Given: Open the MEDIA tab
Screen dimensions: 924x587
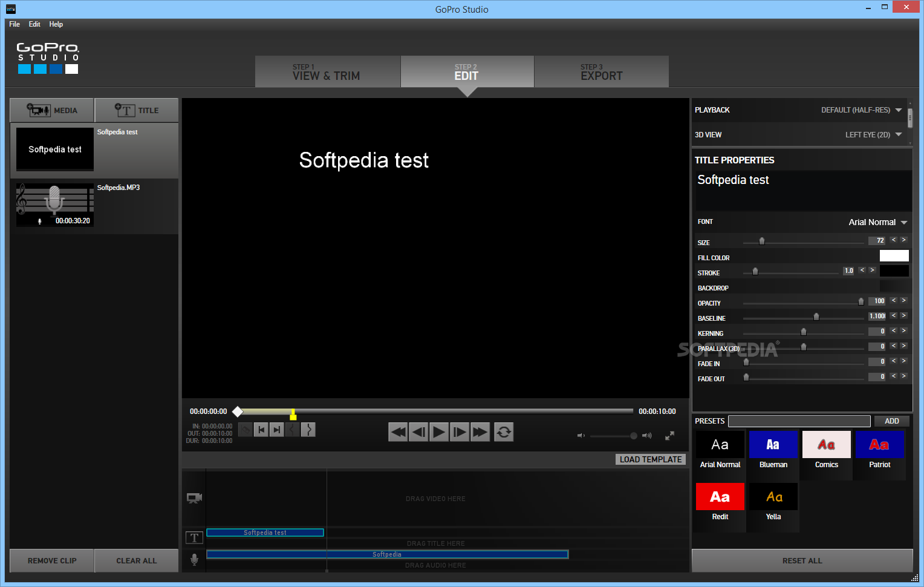Looking at the screenshot, I should [52, 110].
